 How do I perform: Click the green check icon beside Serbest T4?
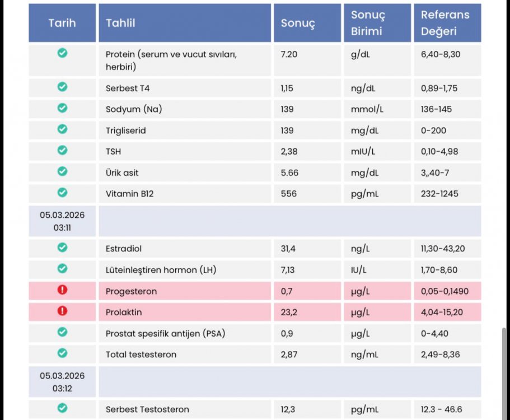click(63, 87)
